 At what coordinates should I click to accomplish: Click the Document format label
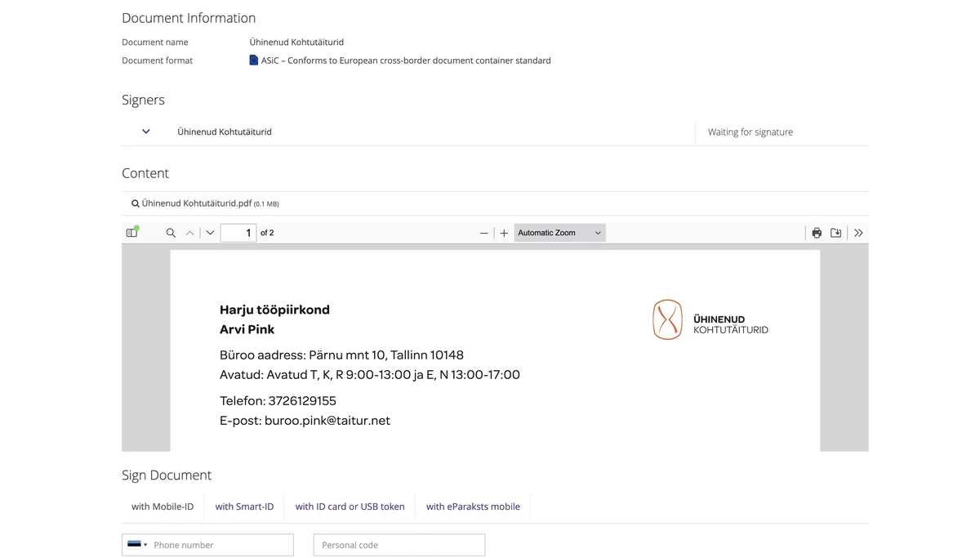[157, 60]
